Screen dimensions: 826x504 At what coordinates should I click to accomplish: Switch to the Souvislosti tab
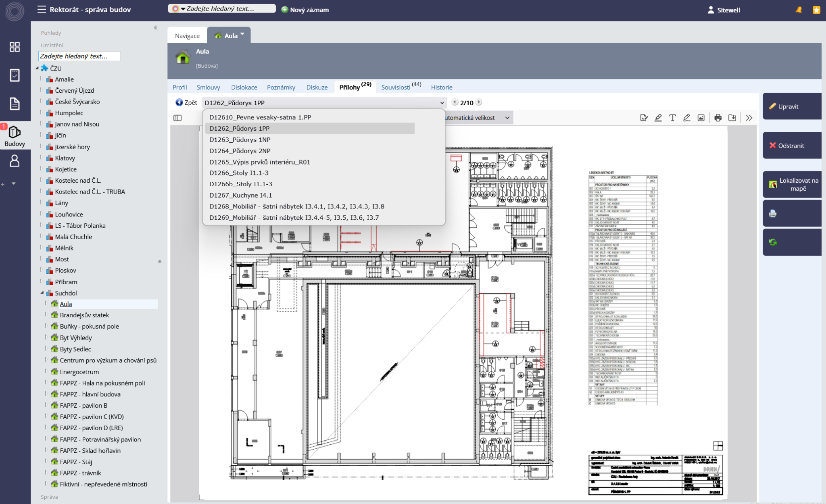point(396,87)
